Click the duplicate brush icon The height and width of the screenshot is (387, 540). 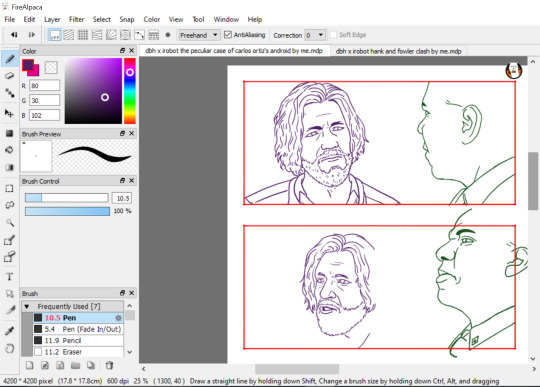pos(91,365)
